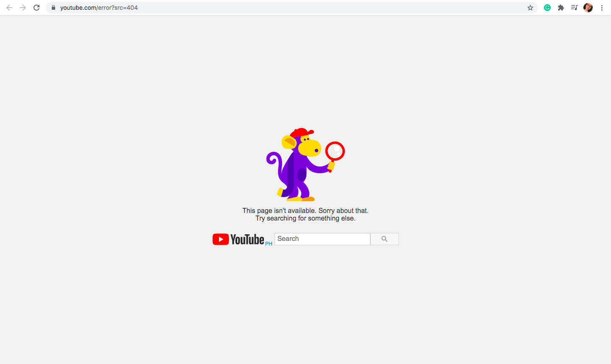Viewport: 611px width, 364px height.
Task: Focus the YouTube Search field
Action: (322, 239)
